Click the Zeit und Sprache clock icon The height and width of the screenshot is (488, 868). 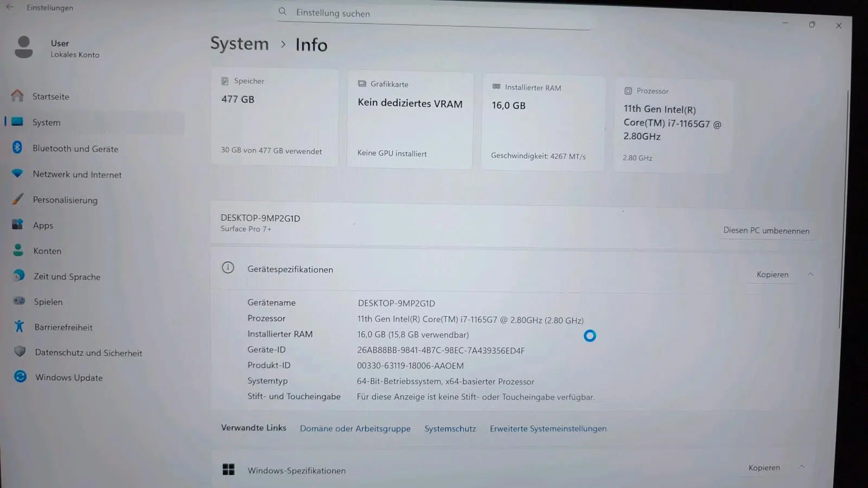point(19,275)
